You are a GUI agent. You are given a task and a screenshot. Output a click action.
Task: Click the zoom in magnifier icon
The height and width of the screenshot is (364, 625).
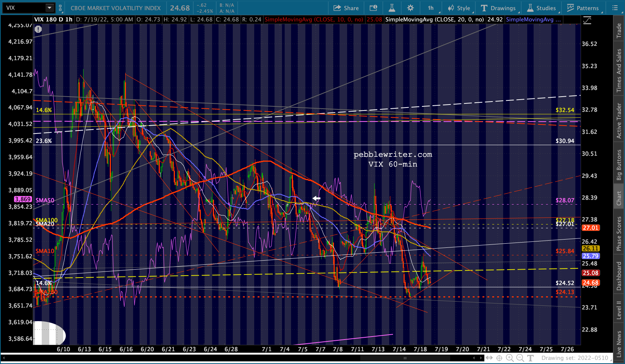pyautogui.click(x=510, y=358)
